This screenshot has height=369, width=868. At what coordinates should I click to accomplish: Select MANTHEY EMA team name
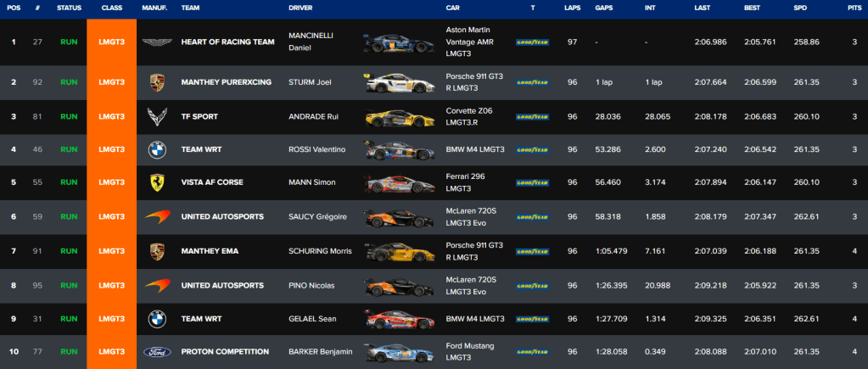click(210, 251)
